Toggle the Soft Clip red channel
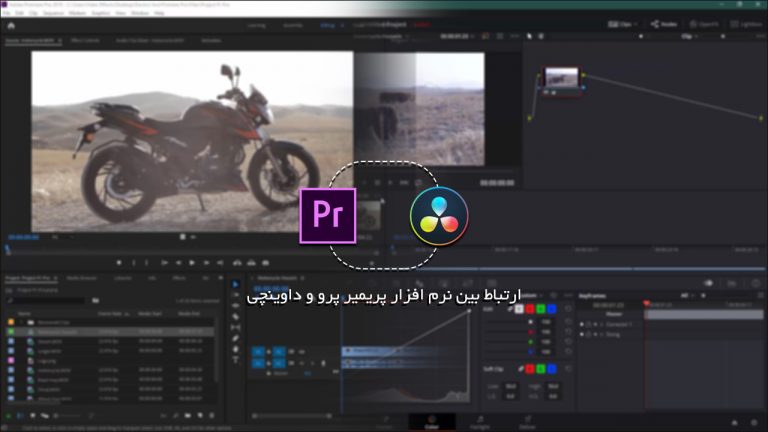The height and width of the screenshot is (432, 768). [x=530, y=369]
